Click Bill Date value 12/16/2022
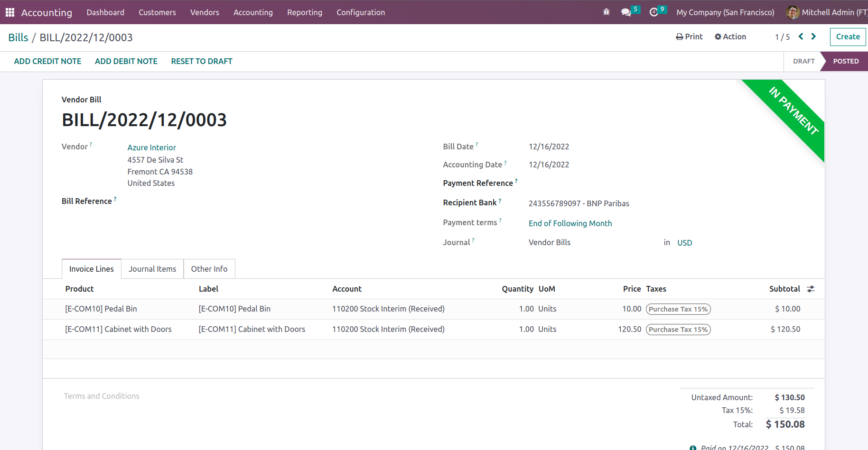The height and width of the screenshot is (450, 868). point(549,147)
